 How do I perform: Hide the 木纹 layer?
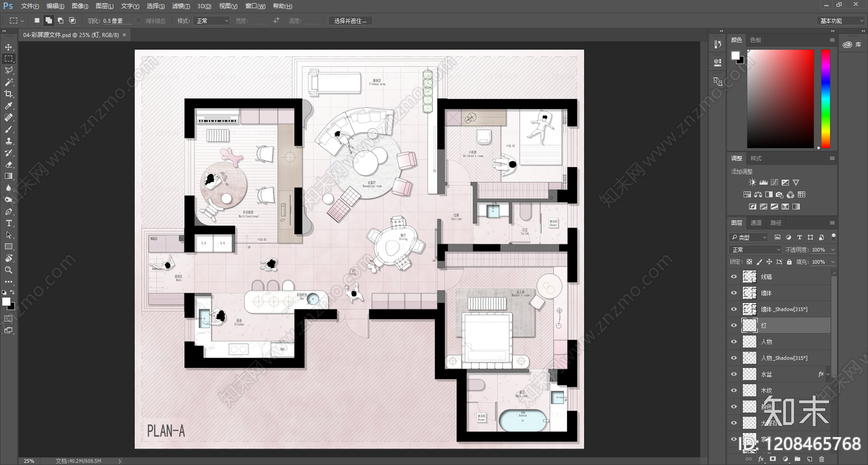click(734, 391)
